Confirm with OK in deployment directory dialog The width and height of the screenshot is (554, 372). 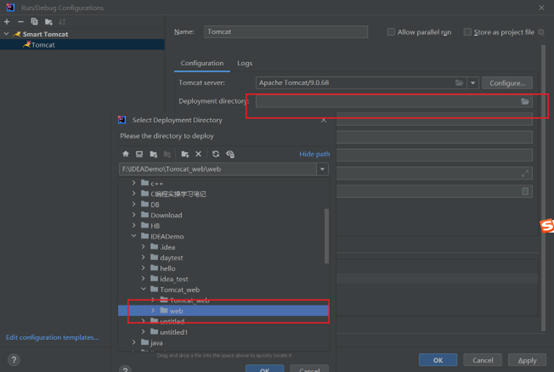265,368
